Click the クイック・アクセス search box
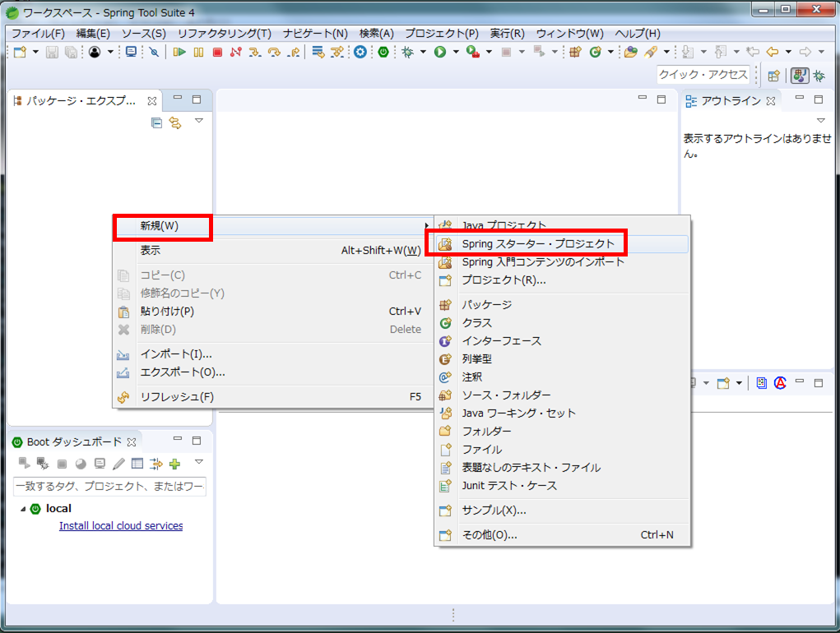This screenshot has width=840, height=633. click(703, 75)
